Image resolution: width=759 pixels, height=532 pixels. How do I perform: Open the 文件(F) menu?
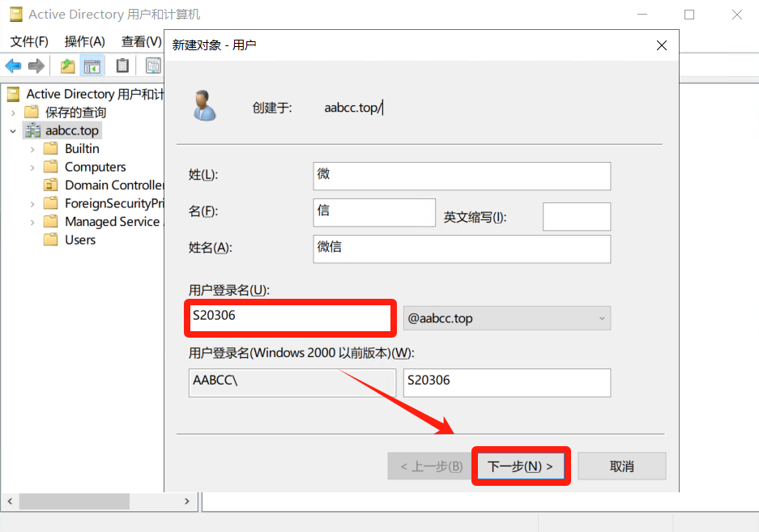coord(29,41)
